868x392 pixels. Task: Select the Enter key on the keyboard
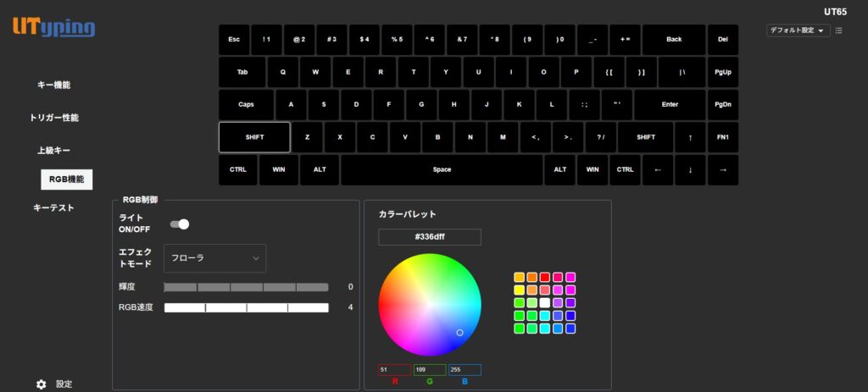click(x=670, y=105)
